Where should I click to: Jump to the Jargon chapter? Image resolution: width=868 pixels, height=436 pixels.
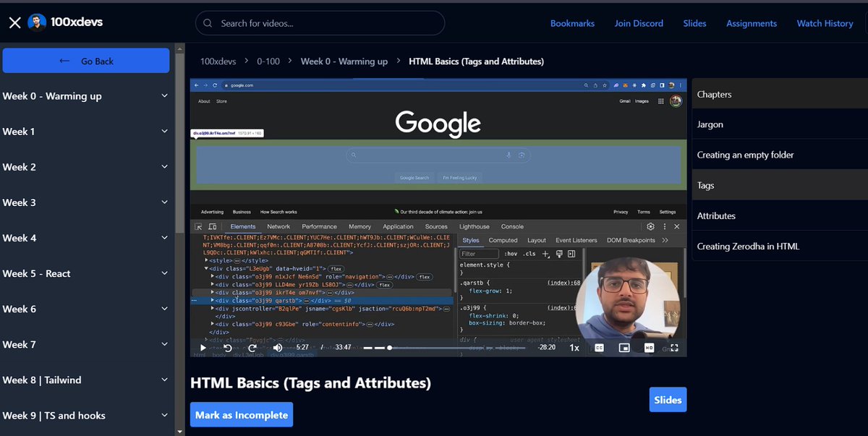point(780,124)
